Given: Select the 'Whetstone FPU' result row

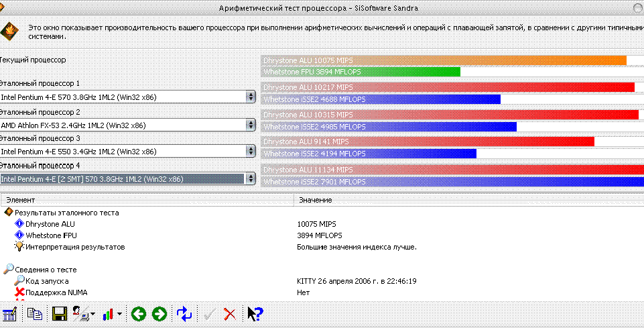Looking at the screenshot, I should [x=51, y=235].
